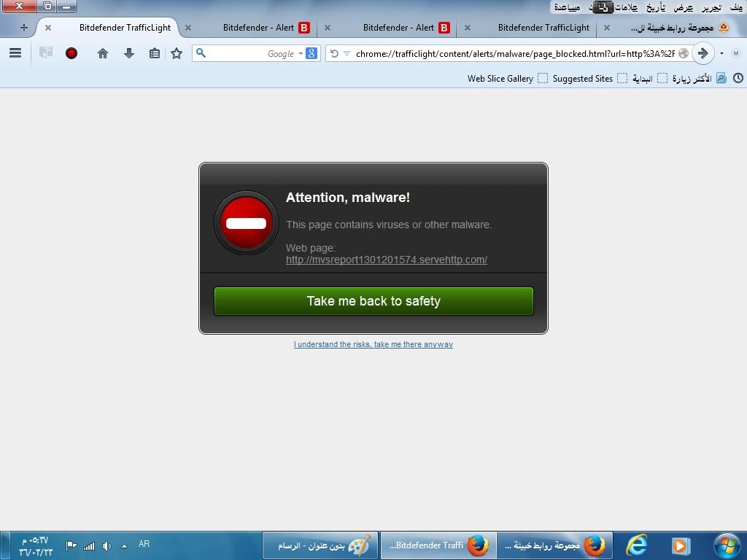Expand the address bar history dropdown
The height and width of the screenshot is (560, 747).
pos(347,53)
